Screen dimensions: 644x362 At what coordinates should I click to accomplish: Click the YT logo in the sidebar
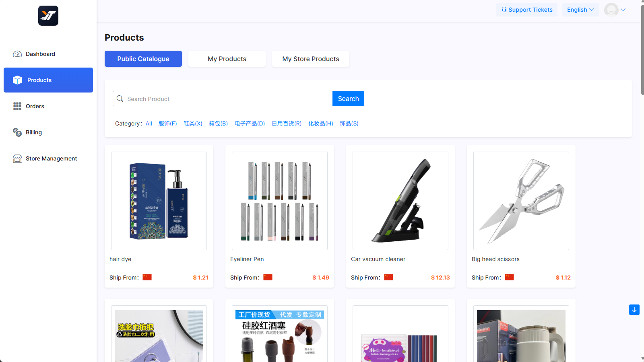tap(48, 16)
